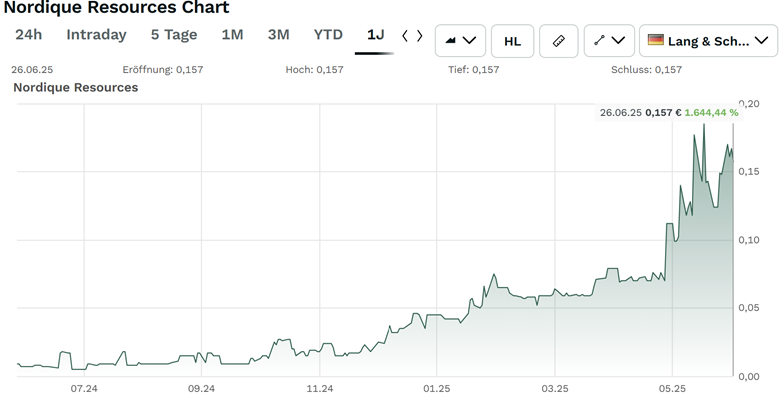This screenshot has width=780, height=410.
Task: Select the 1J one-year range
Action: pyautogui.click(x=375, y=35)
